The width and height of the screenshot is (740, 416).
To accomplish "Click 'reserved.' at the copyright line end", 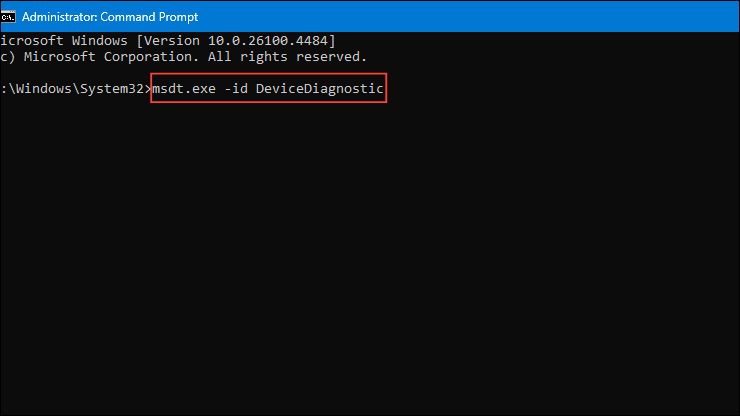I will pos(331,57).
